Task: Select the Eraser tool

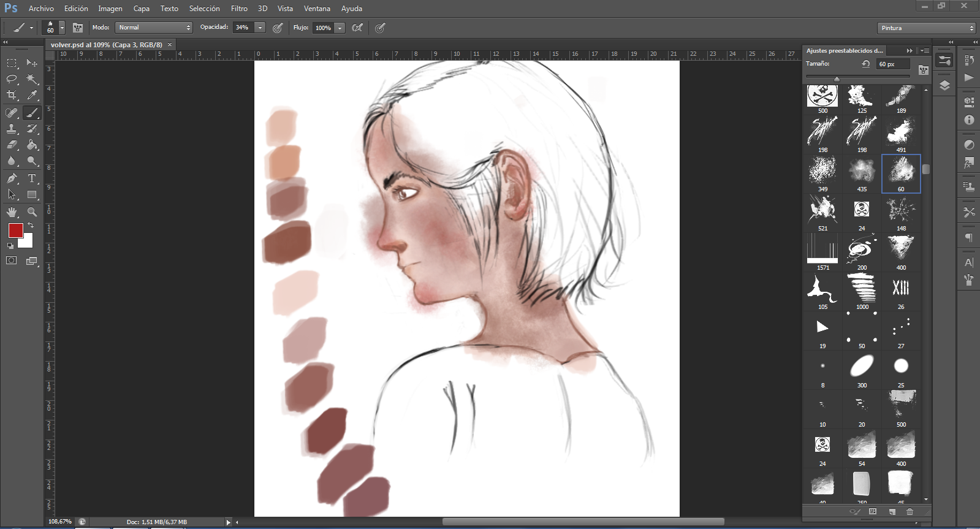Action: pyautogui.click(x=12, y=145)
